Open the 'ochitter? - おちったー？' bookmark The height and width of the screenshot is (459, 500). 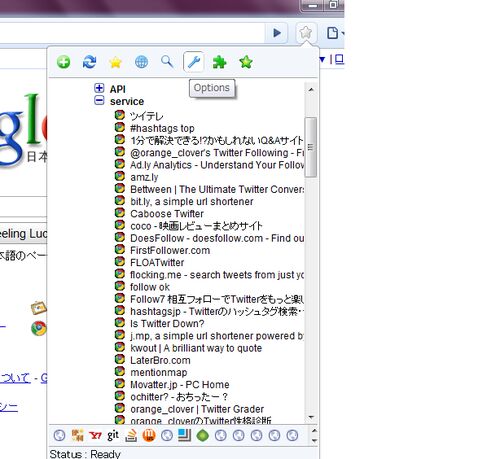pos(179,397)
